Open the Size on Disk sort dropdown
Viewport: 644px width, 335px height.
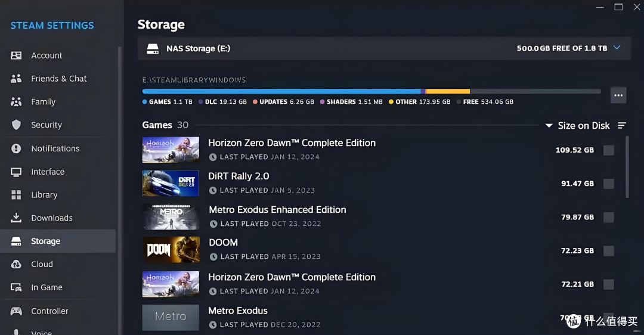coord(577,126)
